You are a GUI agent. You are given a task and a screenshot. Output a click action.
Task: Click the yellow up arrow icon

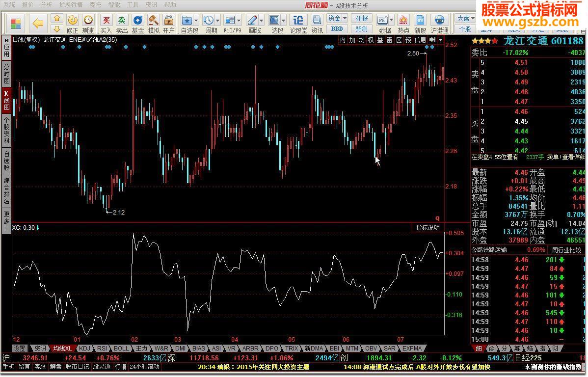pyautogui.click(x=56, y=18)
